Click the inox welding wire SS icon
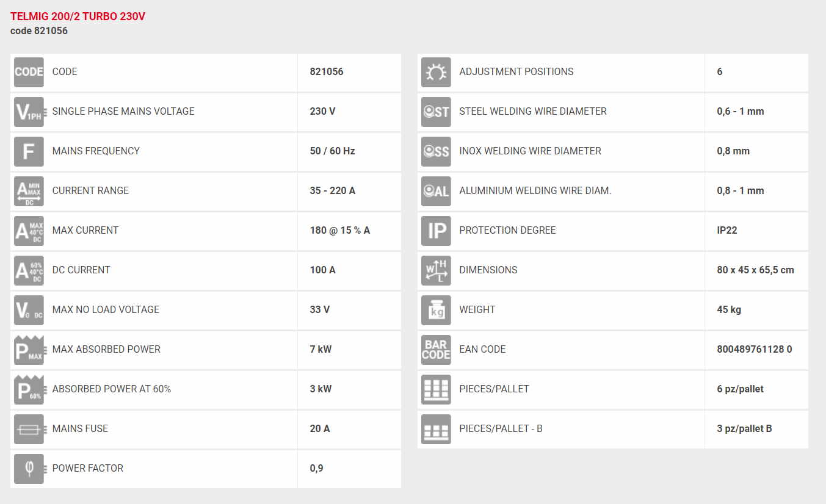Image resolution: width=826 pixels, height=504 pixels. (436, 151)
